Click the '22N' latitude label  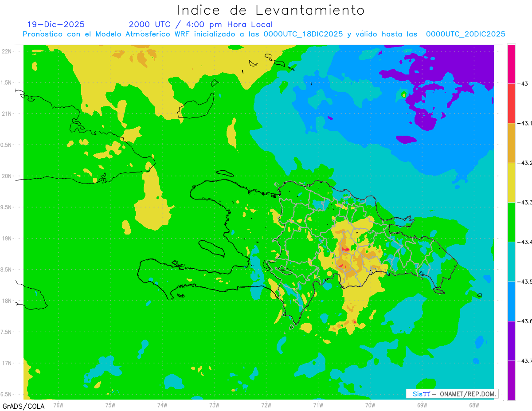8,51
